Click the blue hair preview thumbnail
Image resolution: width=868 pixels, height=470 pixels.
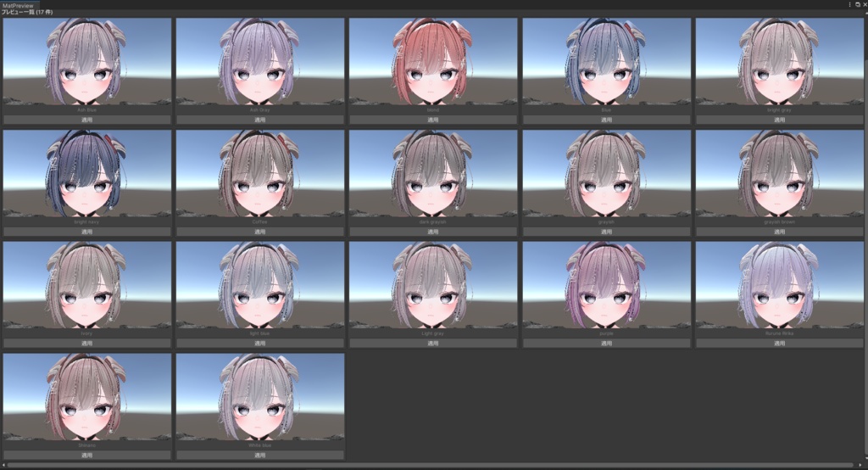pyautogui.click(x=607, y=62)
